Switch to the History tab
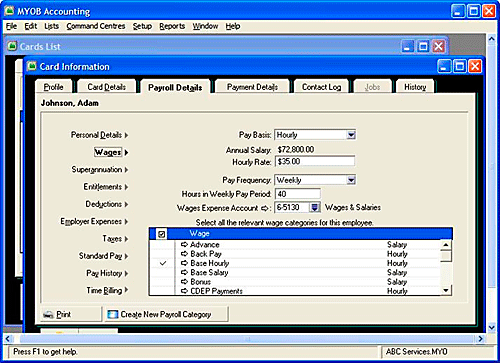 [x=415, y=87]
